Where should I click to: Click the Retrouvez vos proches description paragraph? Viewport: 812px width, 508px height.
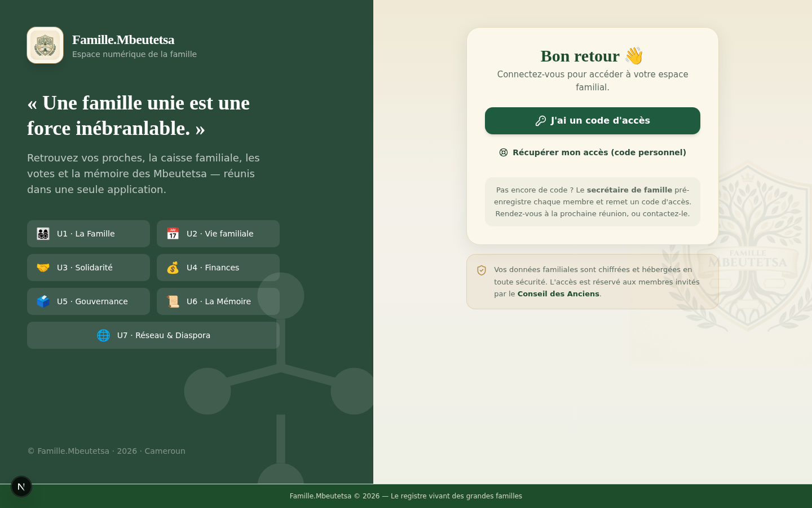coord(144,174)
